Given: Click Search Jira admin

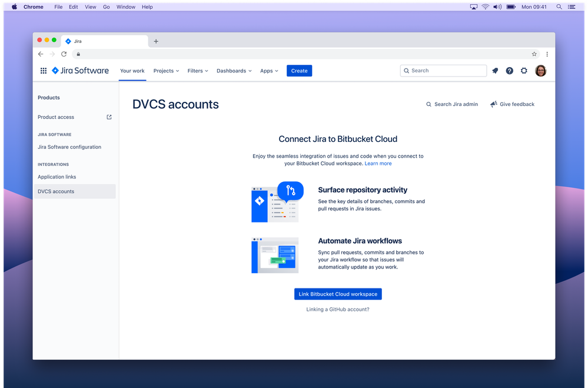Looking at the screenshot, I should pos(452,104).
